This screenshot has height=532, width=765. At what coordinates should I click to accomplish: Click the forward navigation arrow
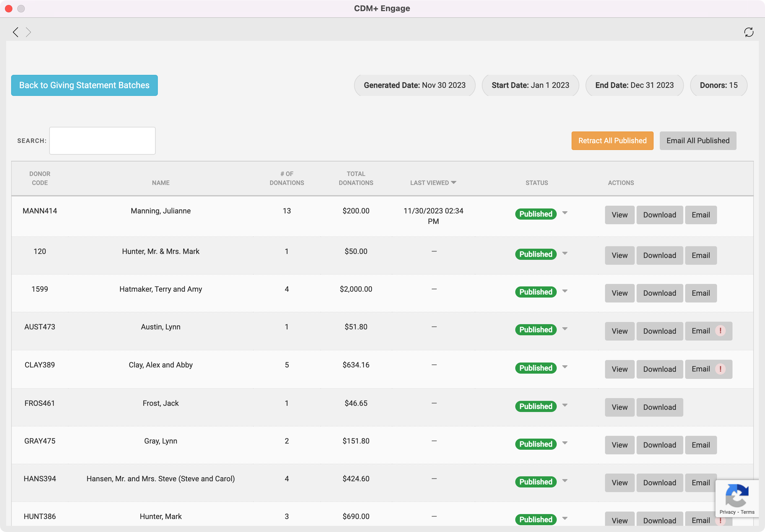click(x=28, y=32)
